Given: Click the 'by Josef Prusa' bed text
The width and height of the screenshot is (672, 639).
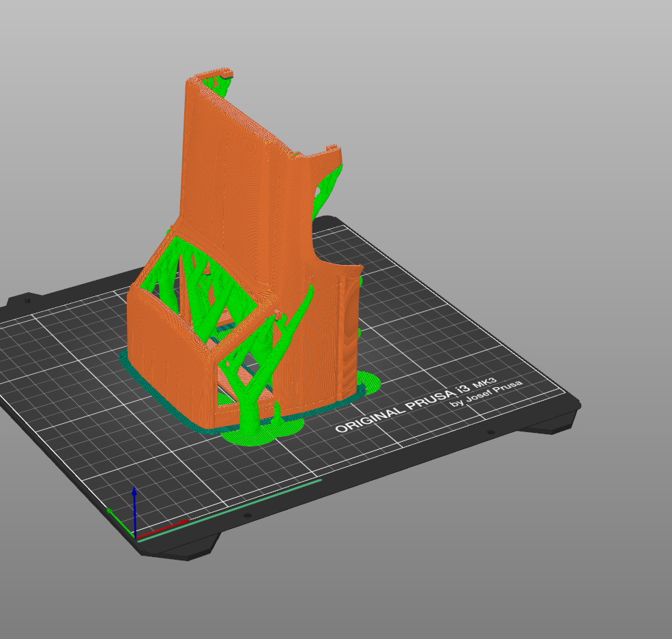Looking at the screenshot, I should click(x=486, y=393).
